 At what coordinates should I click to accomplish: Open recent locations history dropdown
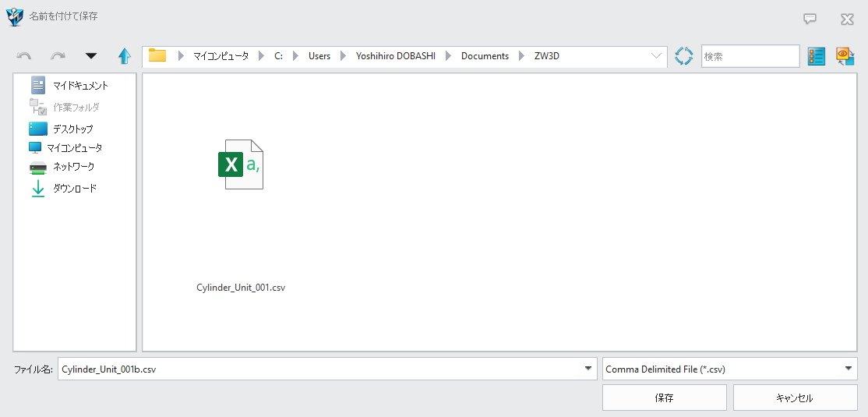pyautogui.click(x=91, y=56)
